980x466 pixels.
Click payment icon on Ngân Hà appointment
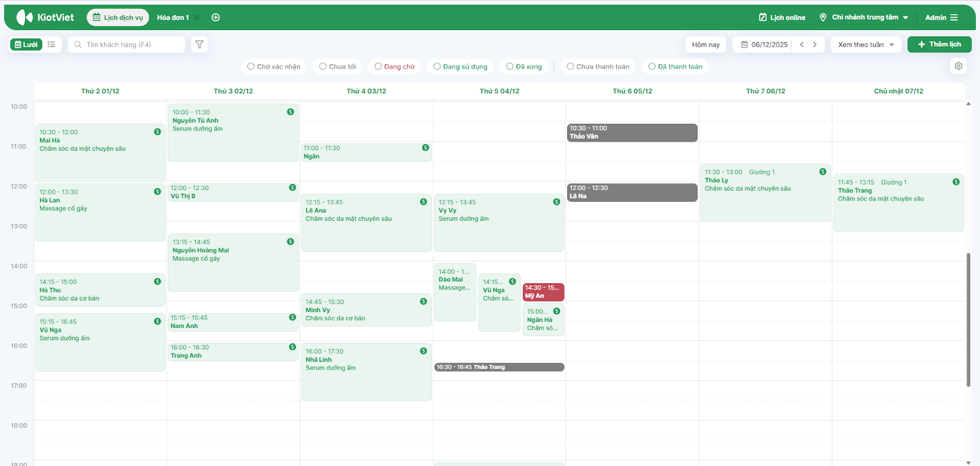click(556, 311)
